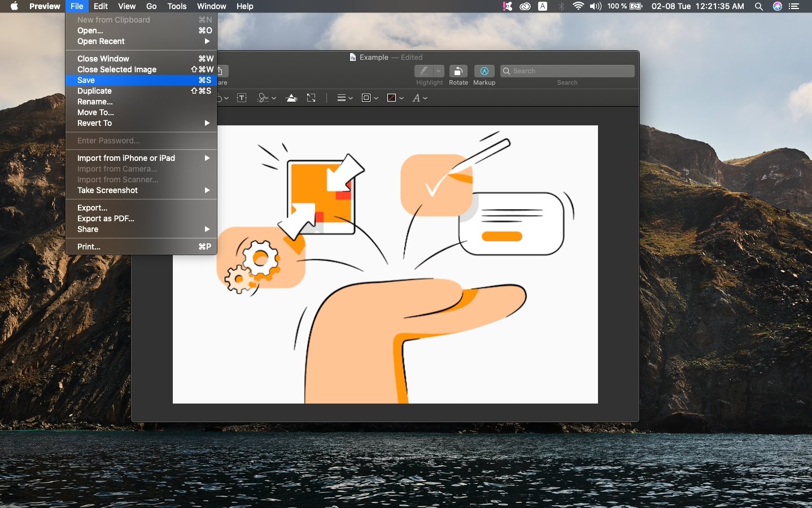
Task: Click the Rotate button
Action: coord(458,71)
